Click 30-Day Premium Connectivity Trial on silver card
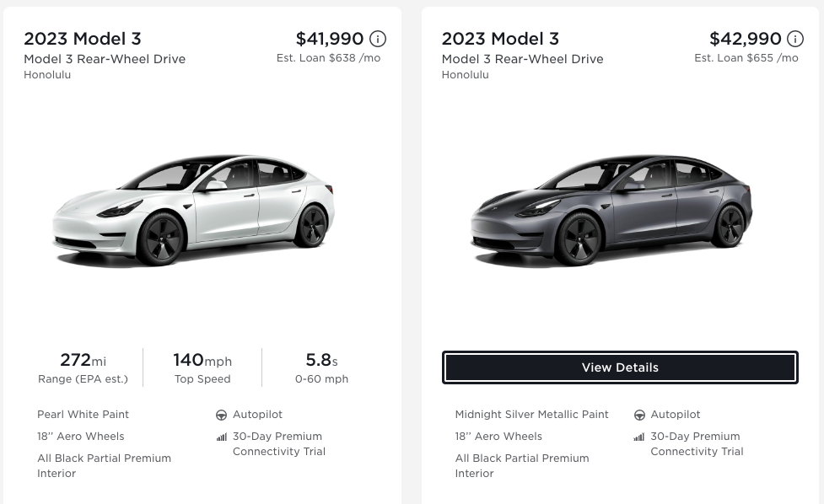 [x=696, y=444]
